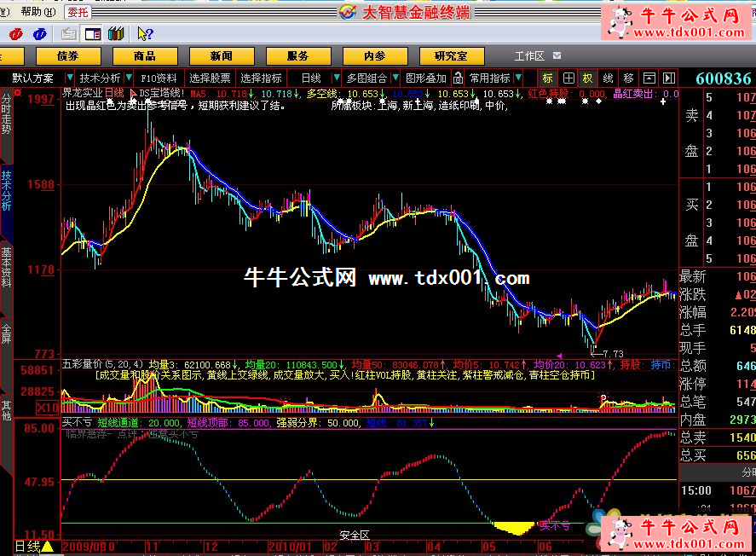Image resolution: width=756 pixels, height=556 pixels.
Task: Click the red flag icon before DS宝塔线
Action: pyautogui.click(x=133, y=93)
